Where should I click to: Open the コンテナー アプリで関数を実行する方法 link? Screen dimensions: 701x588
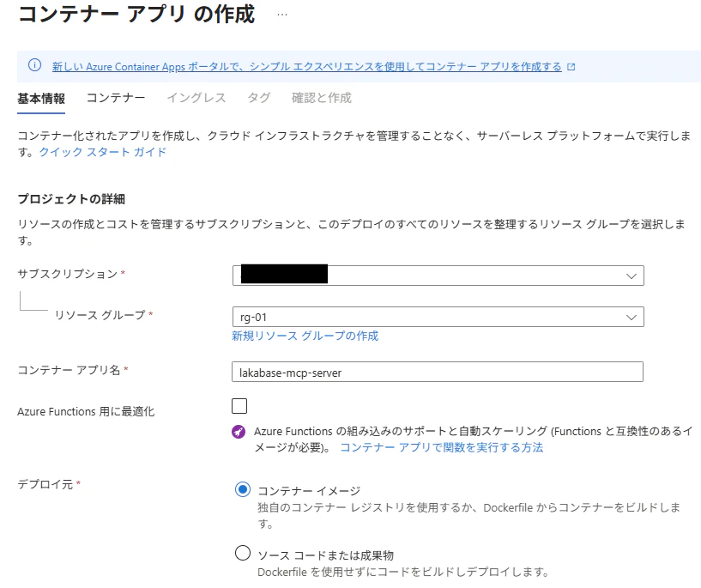click(x=442, y=447)
